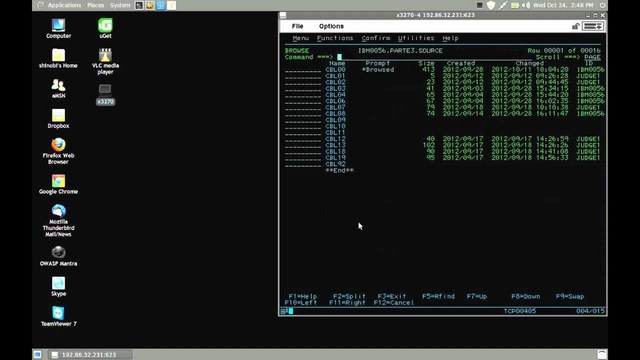Click the F8=Down function key label
This screenshot has width=640, height=360.
click(x=526, y=297)
